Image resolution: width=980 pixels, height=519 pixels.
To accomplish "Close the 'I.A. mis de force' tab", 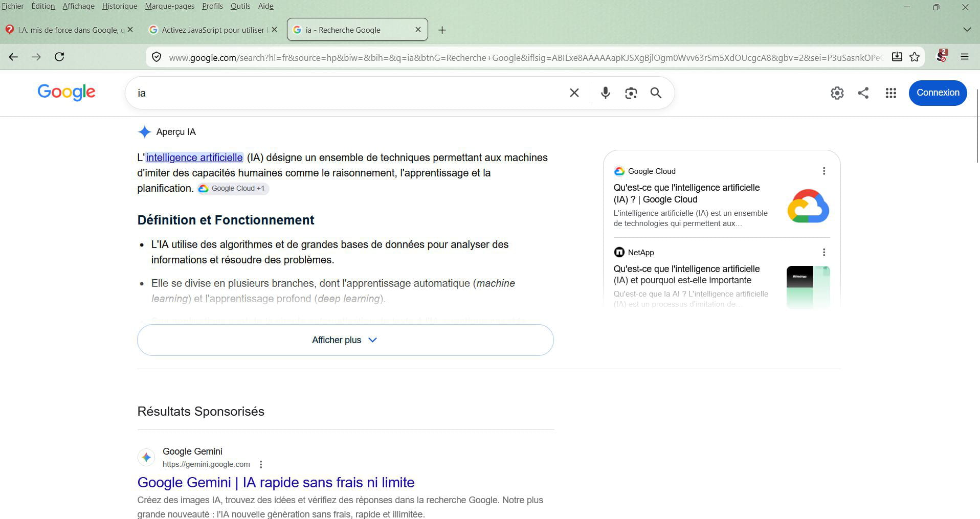I will 130,30.
